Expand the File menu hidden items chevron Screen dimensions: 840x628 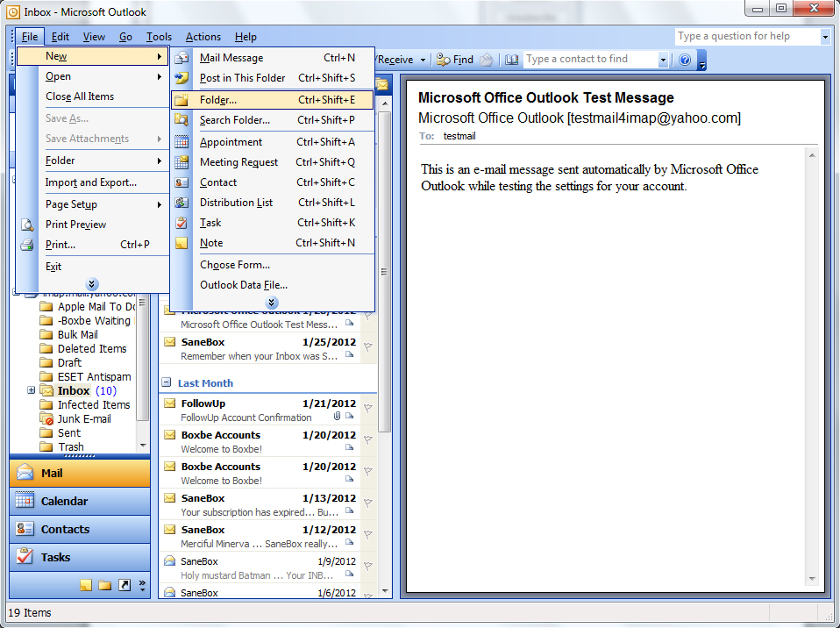(91, 284)
